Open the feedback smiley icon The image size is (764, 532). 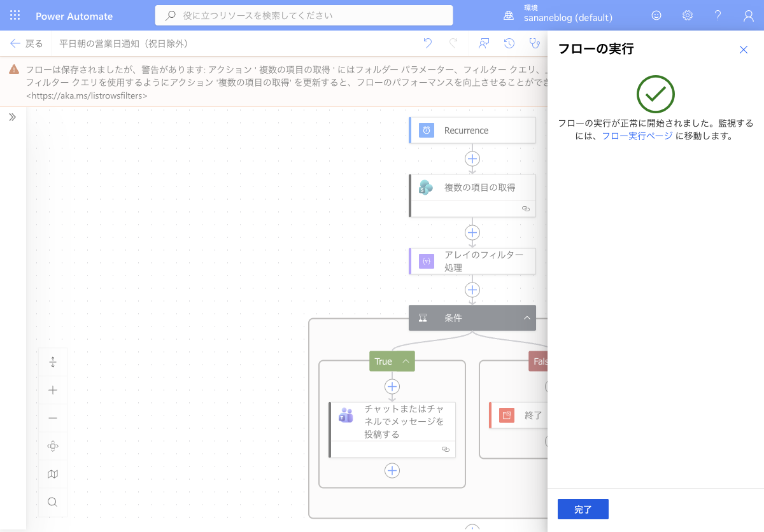click(x=656, y=15)
